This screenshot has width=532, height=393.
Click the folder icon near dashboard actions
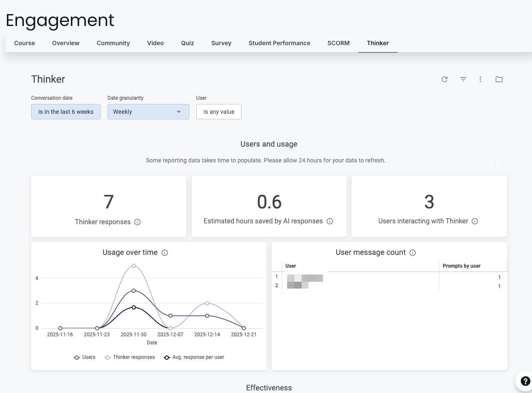(x=499, y=79)
